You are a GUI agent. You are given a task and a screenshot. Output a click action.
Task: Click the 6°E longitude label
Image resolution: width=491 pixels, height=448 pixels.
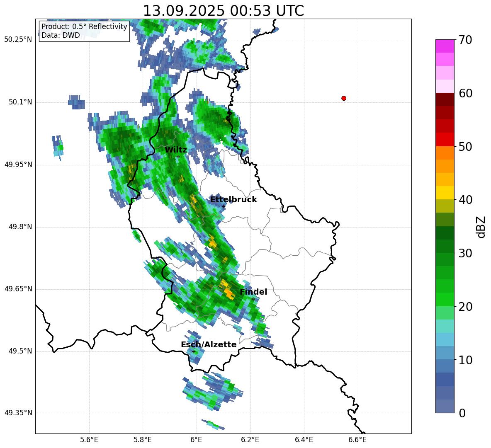coord(196,440)
